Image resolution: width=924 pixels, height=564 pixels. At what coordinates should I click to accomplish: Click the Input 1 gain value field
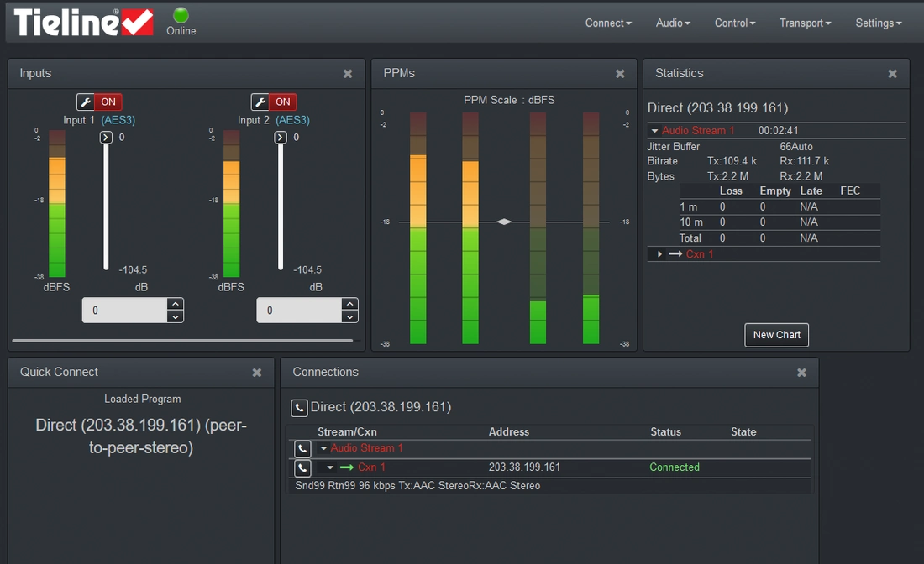(124, 311)
